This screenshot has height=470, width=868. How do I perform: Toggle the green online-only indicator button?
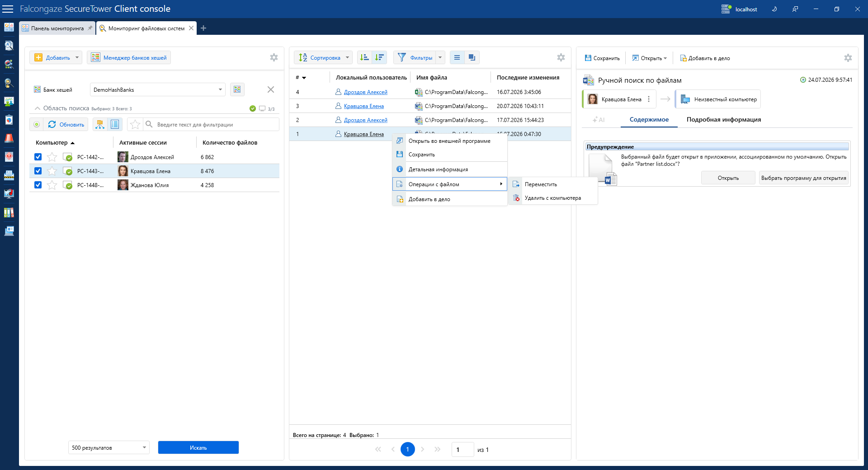click(x=37, y=124)
